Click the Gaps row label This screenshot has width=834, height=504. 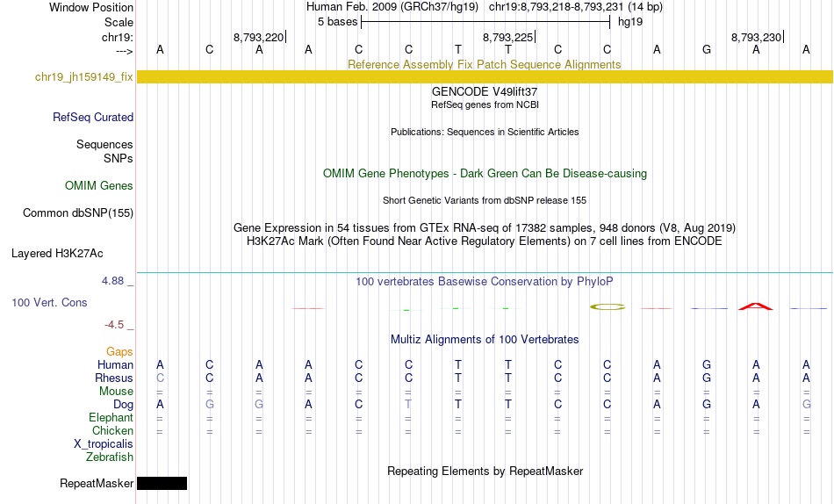pyautogui.click(x=119, y=352)
